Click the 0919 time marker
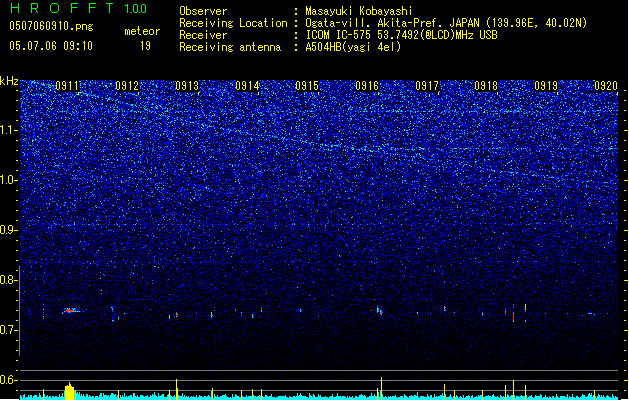Viewport: 629px width, 400px height. [546, 86]
